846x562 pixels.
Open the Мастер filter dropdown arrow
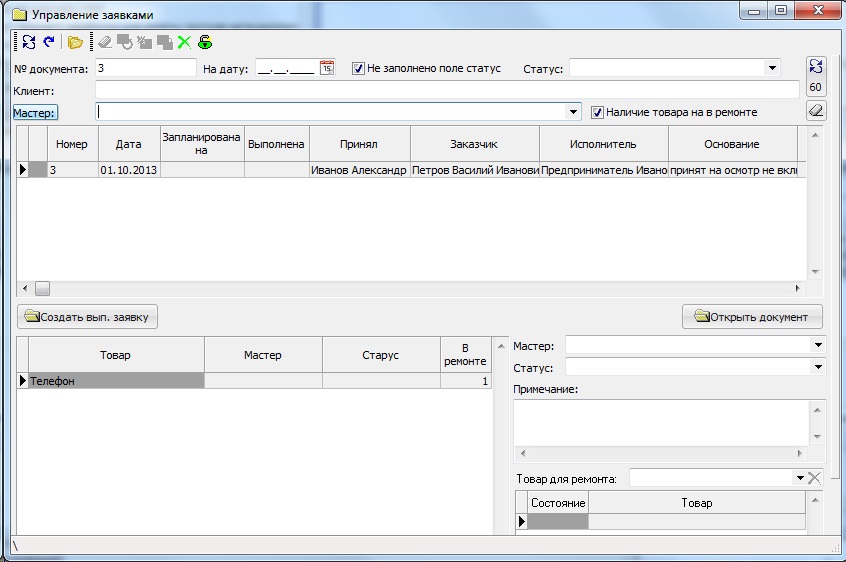tap(573, 112)
